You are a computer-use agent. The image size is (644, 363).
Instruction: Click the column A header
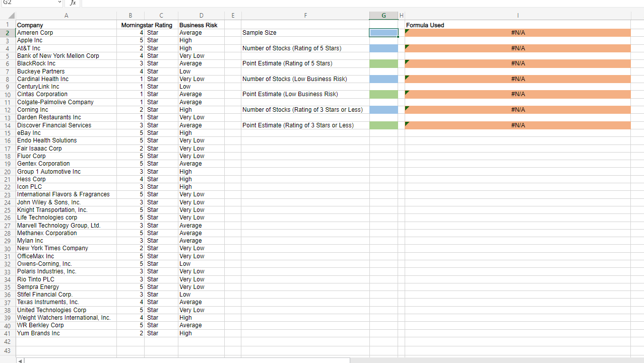tap(66, 15)
